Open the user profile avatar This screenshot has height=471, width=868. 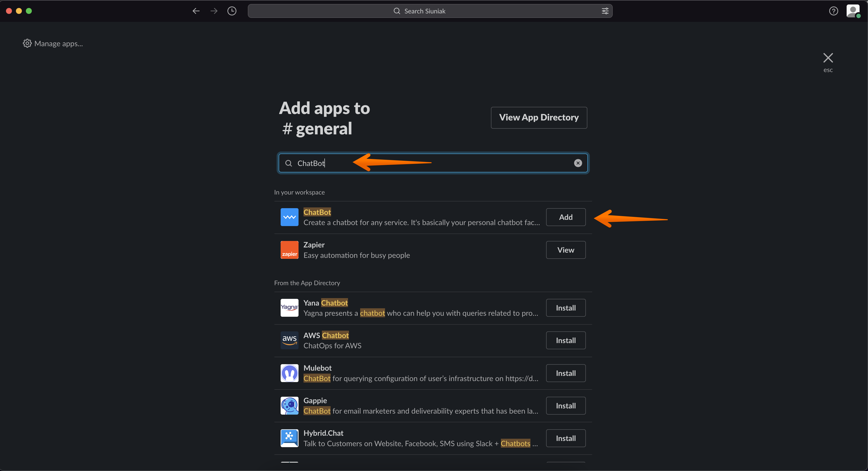point(853,11)
